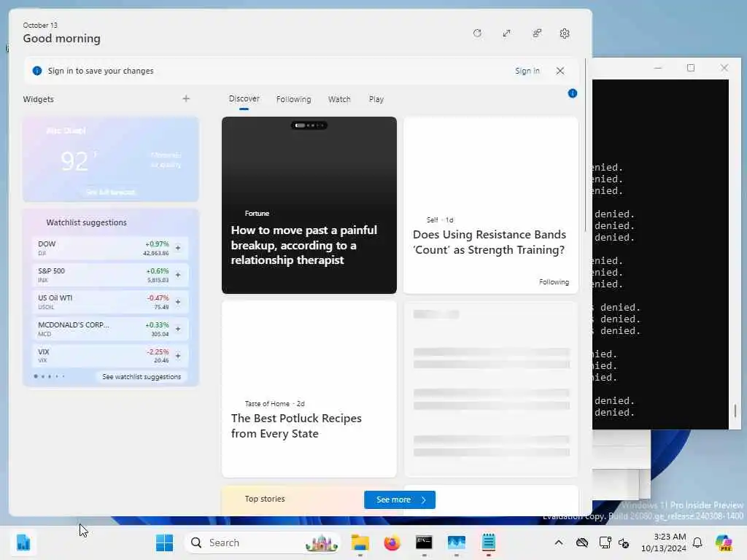Click watchlist pagination dots
The image size is (747, 560).
[49, 377]
